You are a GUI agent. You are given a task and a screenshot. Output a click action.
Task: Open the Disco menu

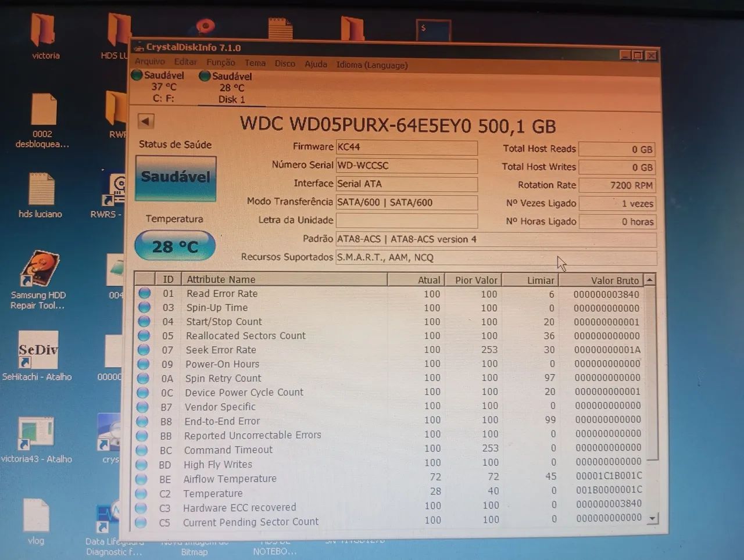[285, 63]
